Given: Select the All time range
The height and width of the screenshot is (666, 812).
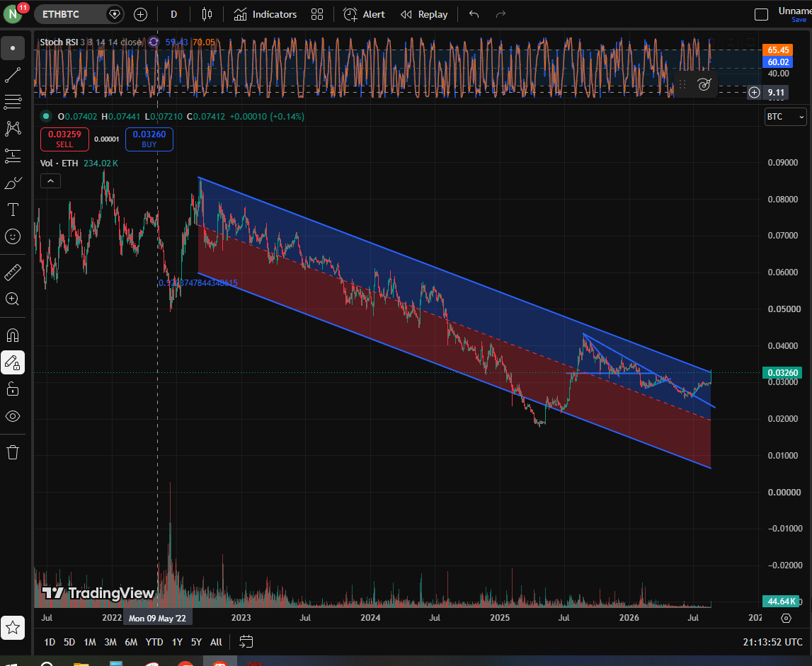Looking at the screenshot, I should [216, 642].
